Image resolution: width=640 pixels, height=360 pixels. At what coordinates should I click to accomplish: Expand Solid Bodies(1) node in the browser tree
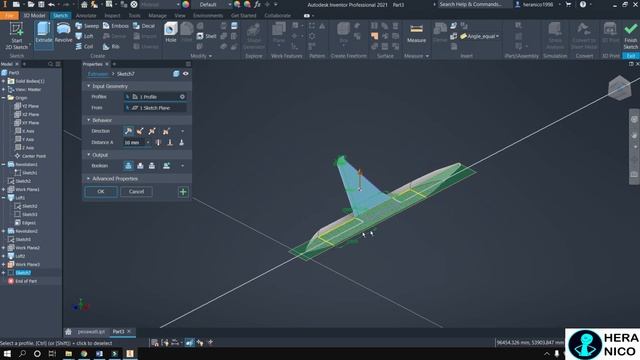4,81
